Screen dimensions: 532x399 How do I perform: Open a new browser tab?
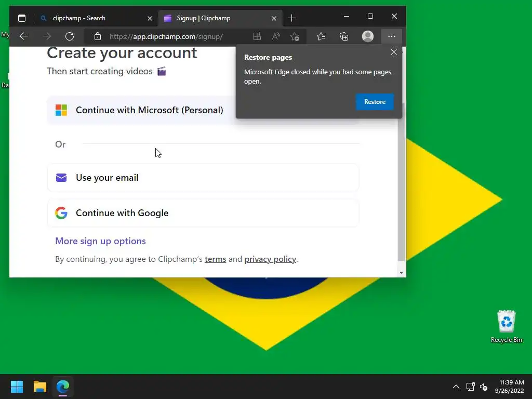pos(291,18)
